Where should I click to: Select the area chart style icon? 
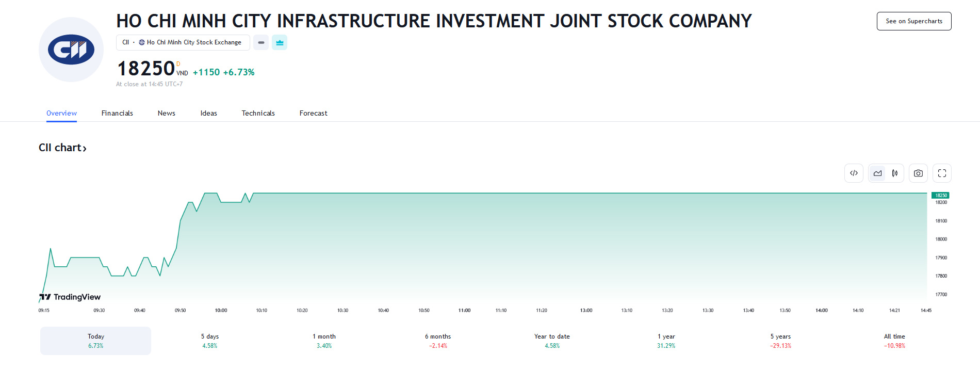[877, 173]
